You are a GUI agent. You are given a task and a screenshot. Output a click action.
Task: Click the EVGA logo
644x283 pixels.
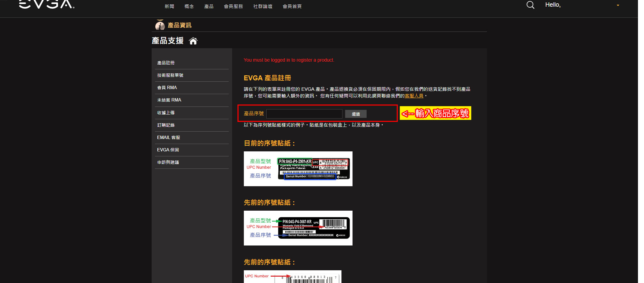point(47,4)
